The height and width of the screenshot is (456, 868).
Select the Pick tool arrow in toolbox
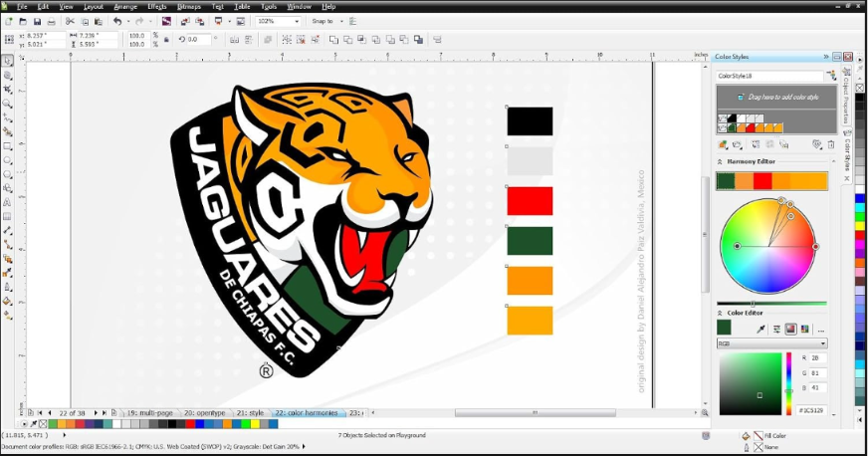(7, 61)
